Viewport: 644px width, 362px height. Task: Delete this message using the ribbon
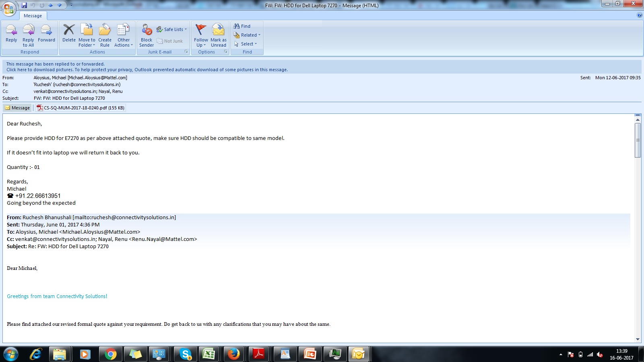(69, 34)
